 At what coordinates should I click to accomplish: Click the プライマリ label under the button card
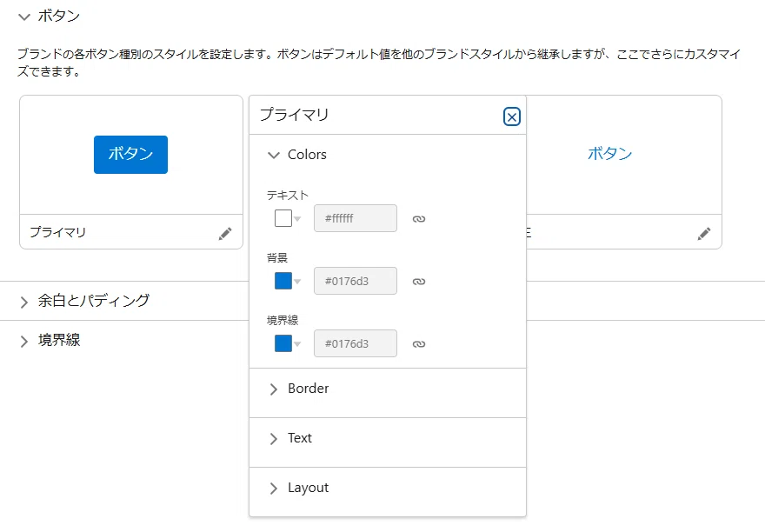coord(57,232)
